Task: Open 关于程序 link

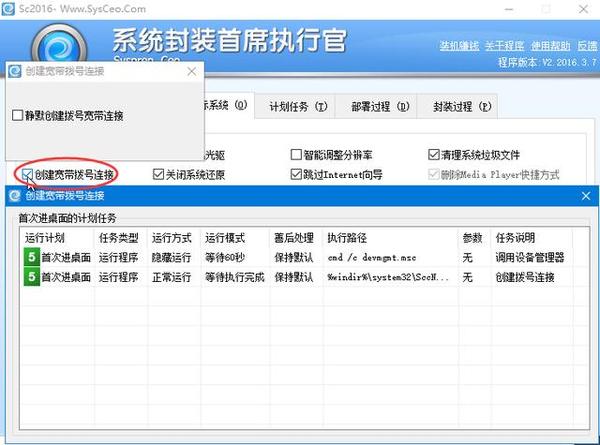Action: (x=504, y=46)
